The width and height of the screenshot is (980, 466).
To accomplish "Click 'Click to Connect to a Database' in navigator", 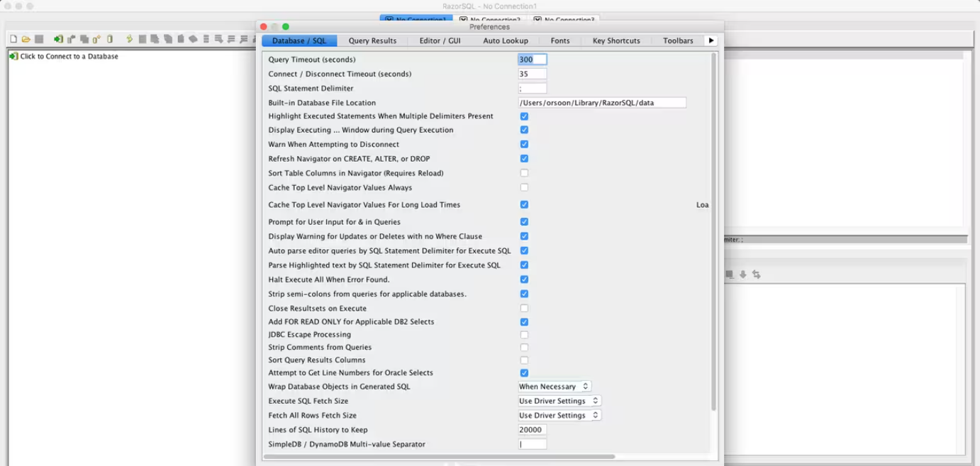I will pyautogui.click(x=69, y=56).
